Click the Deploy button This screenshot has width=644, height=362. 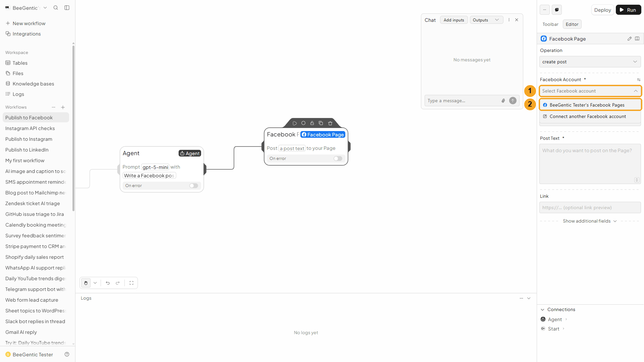(x=602, y=10)
